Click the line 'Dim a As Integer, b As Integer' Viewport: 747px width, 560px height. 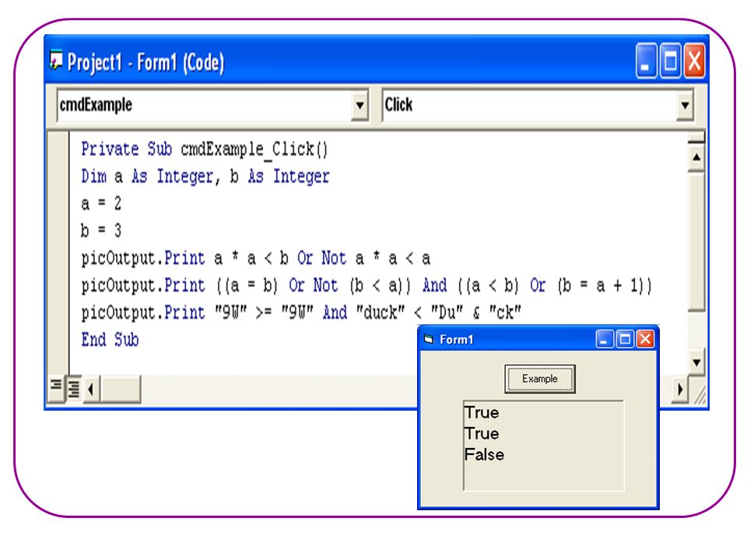point(205,177)
